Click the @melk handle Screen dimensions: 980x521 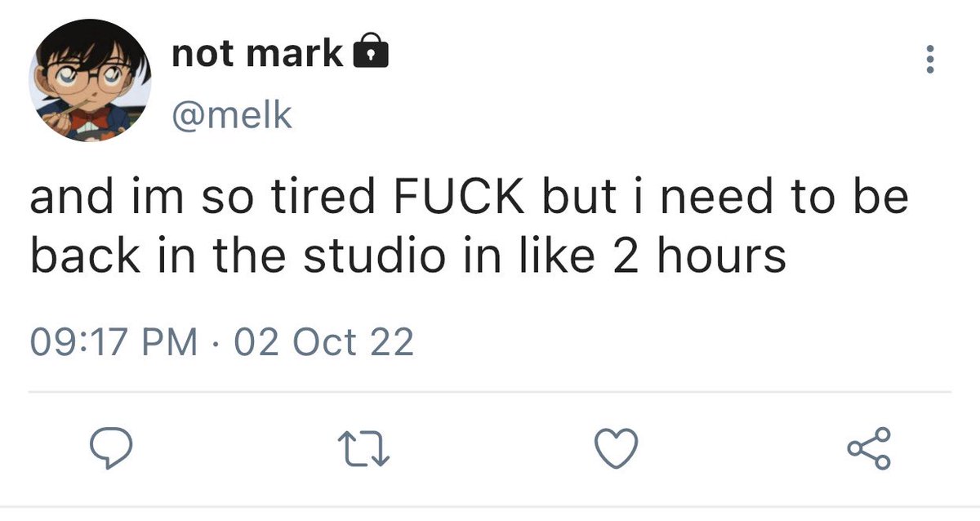[231, 114]
